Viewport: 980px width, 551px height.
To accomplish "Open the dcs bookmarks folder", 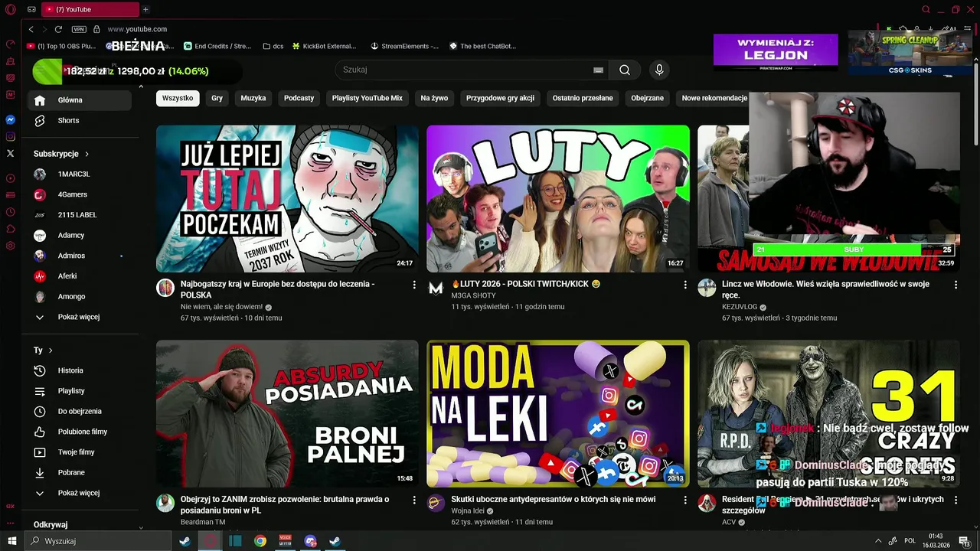I will 273,46.
